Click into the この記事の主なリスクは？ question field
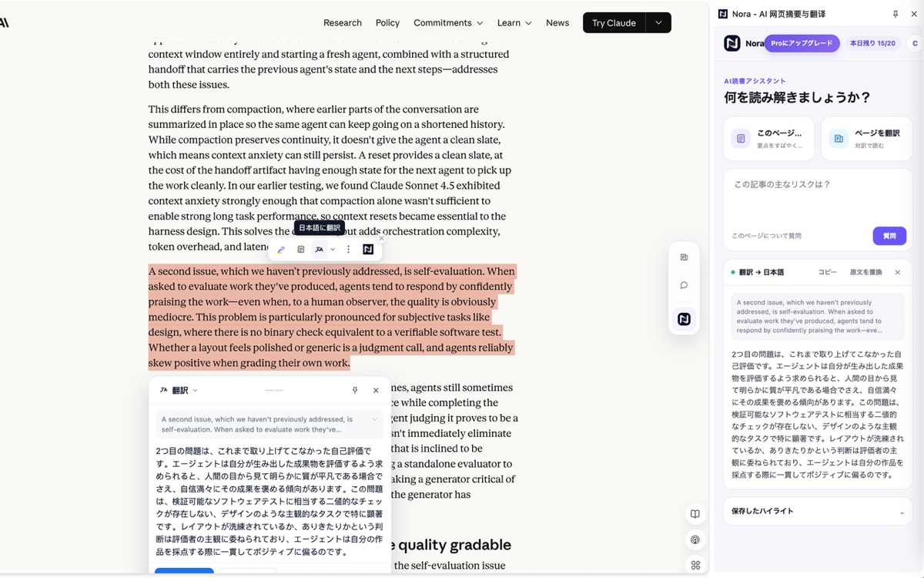Image resolution: width=924 pixels, height=578 pixels. point(818,200)
